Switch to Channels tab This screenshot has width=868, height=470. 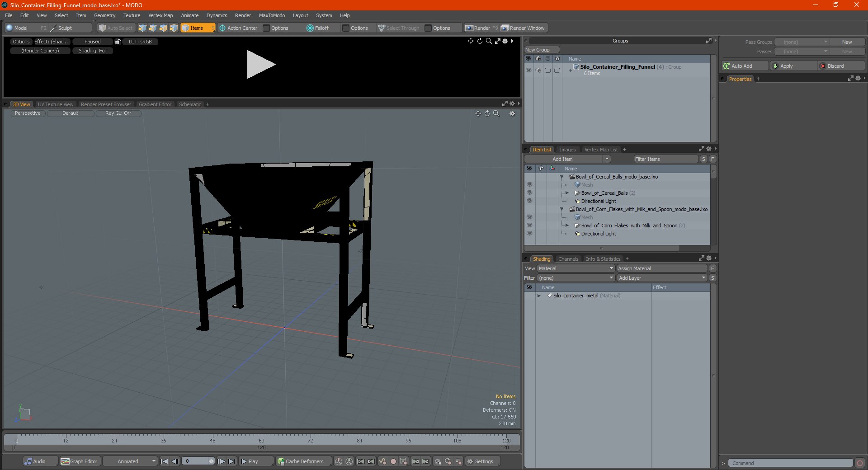pos(568,259)
